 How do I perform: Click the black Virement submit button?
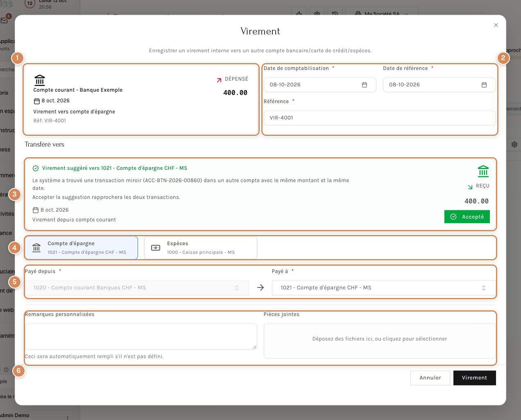tap(475, 378)
